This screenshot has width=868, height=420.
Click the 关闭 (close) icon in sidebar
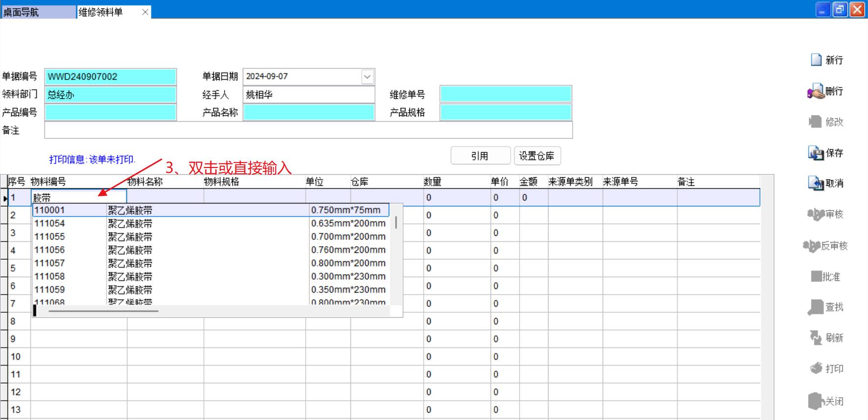(x=816, y=401)
